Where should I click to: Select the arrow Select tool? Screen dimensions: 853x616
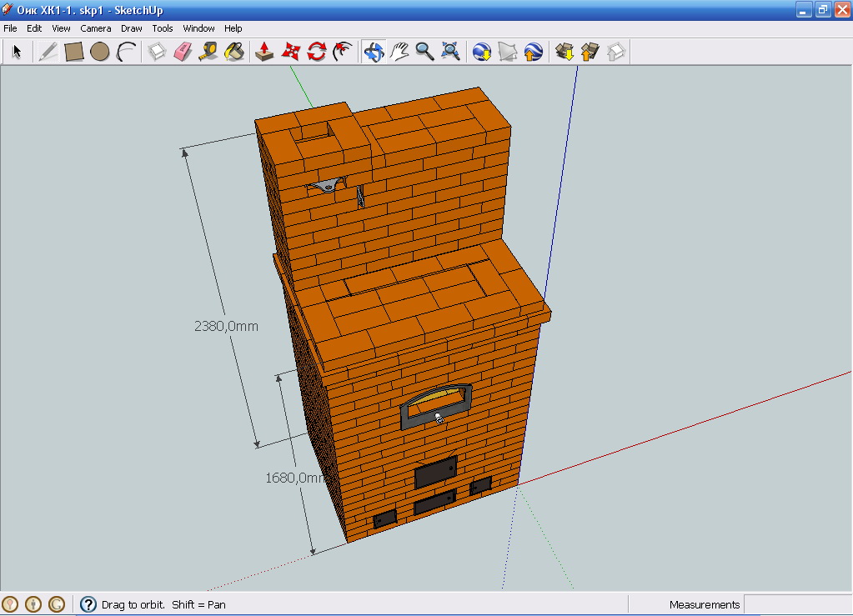[x=17, y=53]
